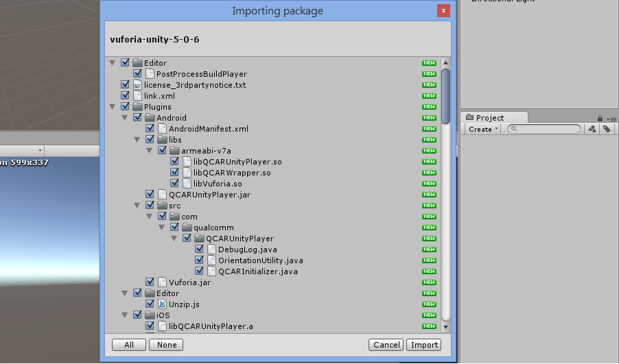Collapse the top Editor folder
The width and height of the screenshot is (619, 364).
pyautogui.click(x=113, y=62)
